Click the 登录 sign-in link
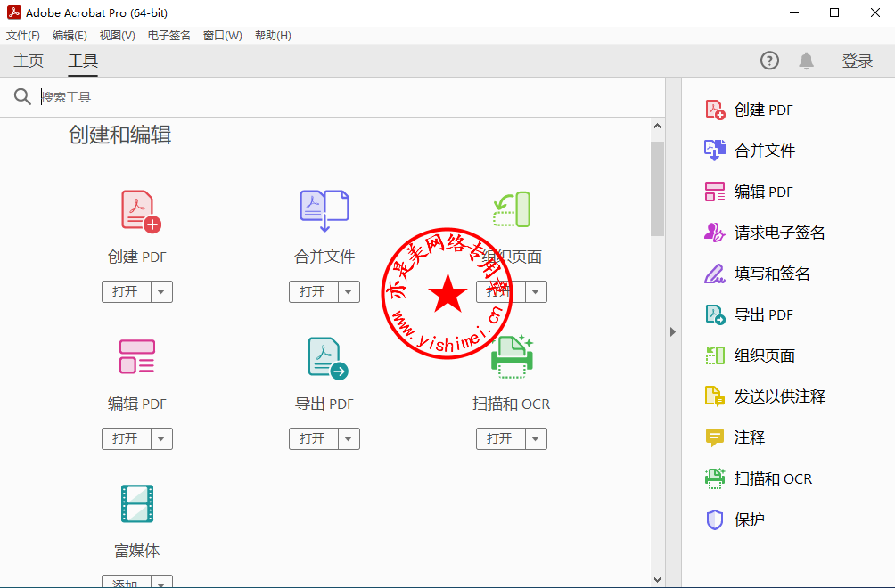This screenshot has height=588, width=895. (x=858, y=61)
